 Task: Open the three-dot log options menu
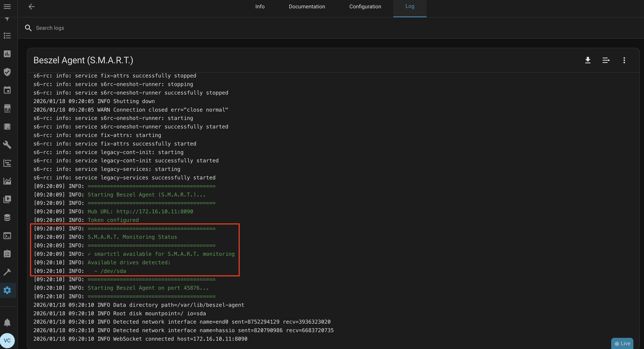click(x=624, y=60)
